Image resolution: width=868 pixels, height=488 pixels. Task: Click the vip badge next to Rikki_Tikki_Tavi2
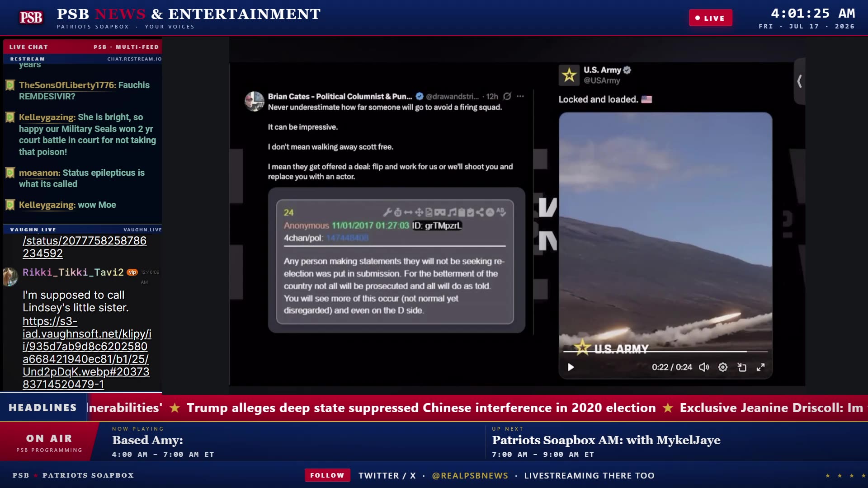132,272
